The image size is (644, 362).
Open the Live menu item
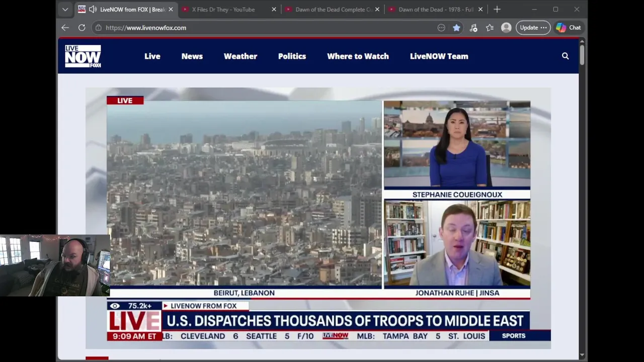click(x=152, y=56)
